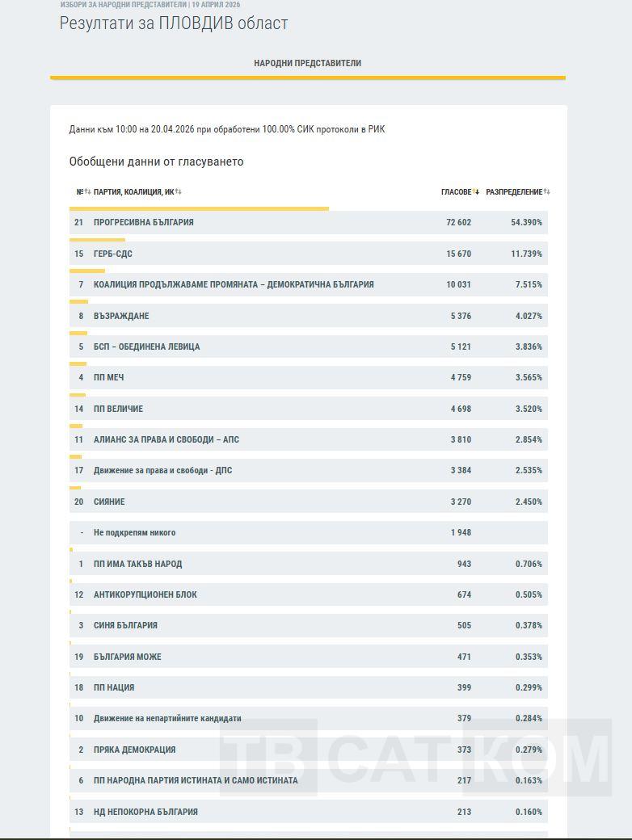Select the СИЯНИЕ row
This screenshot has width=632, height=840.
(x=308, y=502)
